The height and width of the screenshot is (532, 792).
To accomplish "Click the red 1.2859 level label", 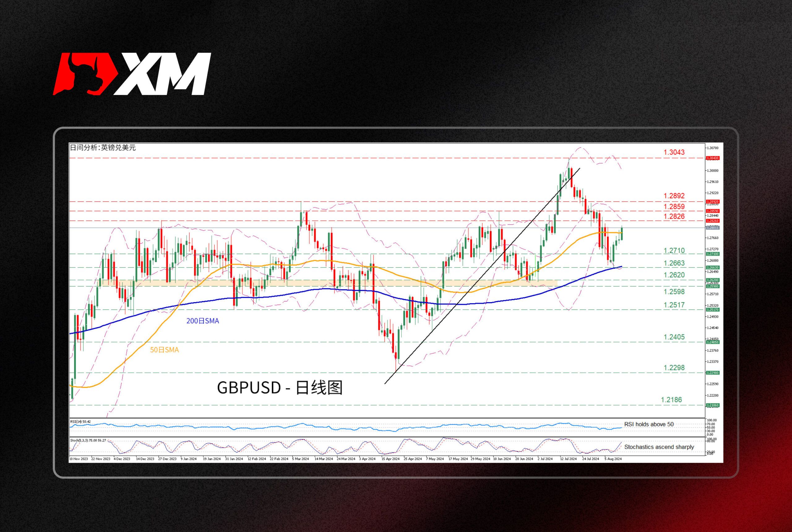I will pos(674,207).
